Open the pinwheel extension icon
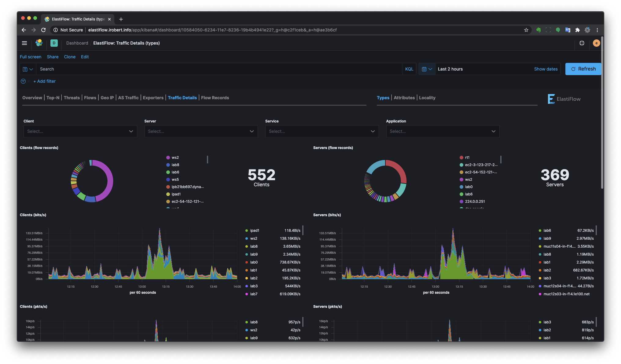 coord(587,30)
